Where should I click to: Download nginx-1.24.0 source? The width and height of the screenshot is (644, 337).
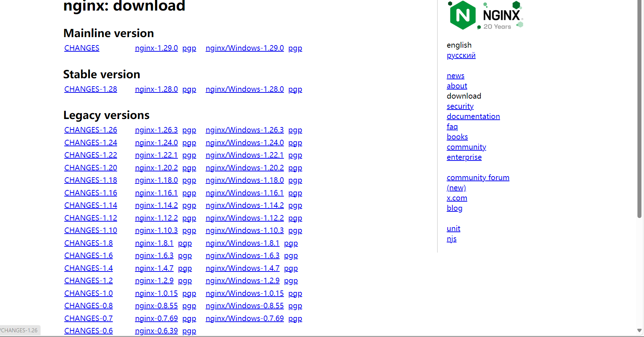(156, 143)
